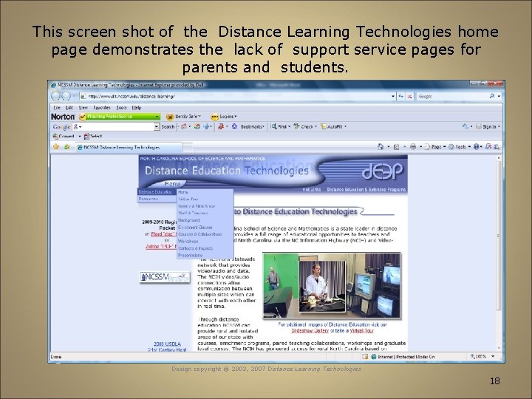Open the 2008 USDLA link
Viewport: 532px width, 399px height.
167,344
